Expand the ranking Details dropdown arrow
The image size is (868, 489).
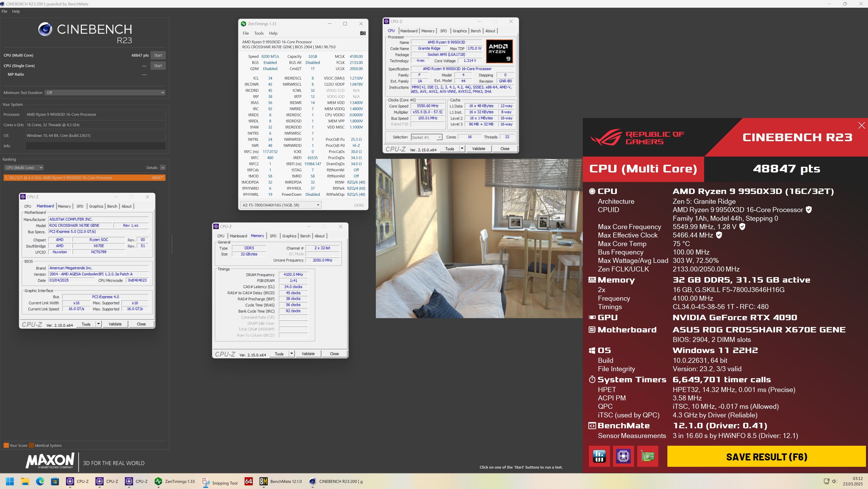163,168
